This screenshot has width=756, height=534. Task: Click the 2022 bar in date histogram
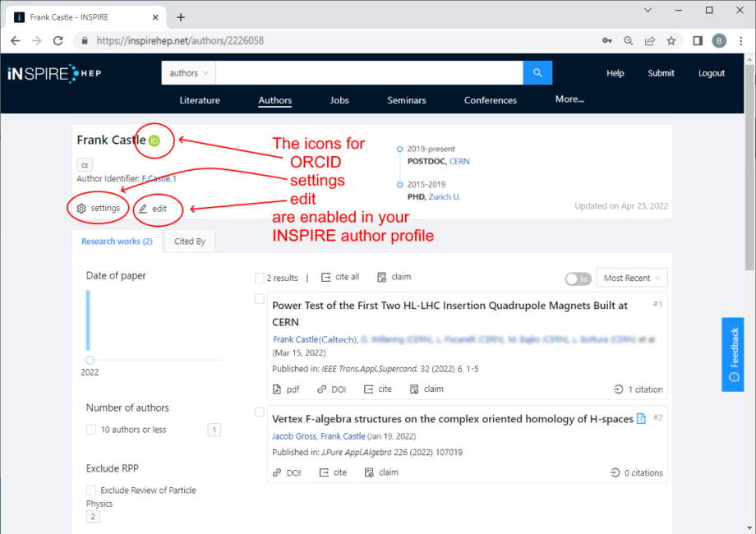[x=88, y=320]
